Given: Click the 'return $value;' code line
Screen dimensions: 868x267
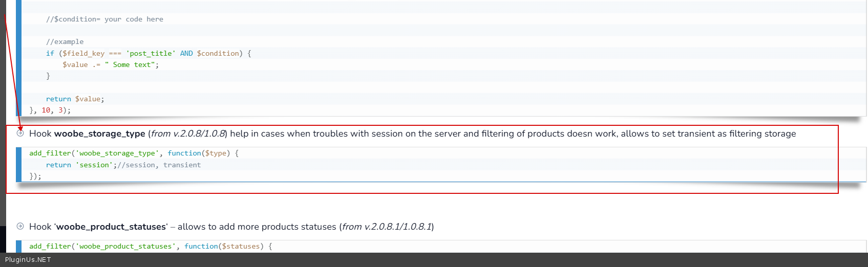Looking at the screenshot, I should click(x=75, y=99).
